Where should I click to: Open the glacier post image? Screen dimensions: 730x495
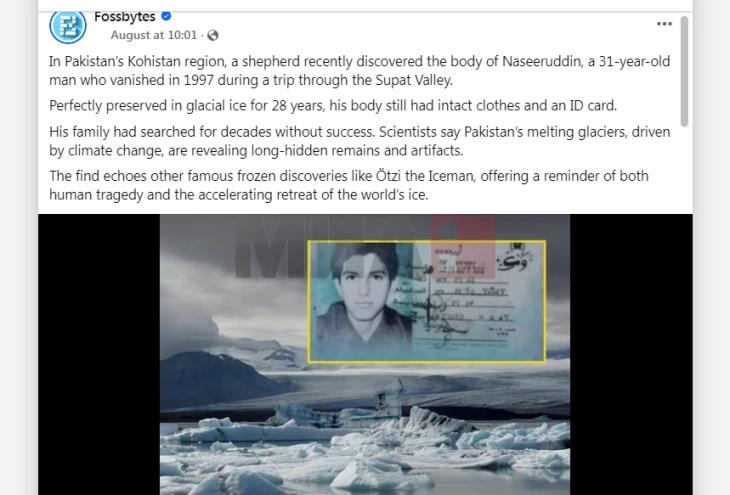(365, 354)
